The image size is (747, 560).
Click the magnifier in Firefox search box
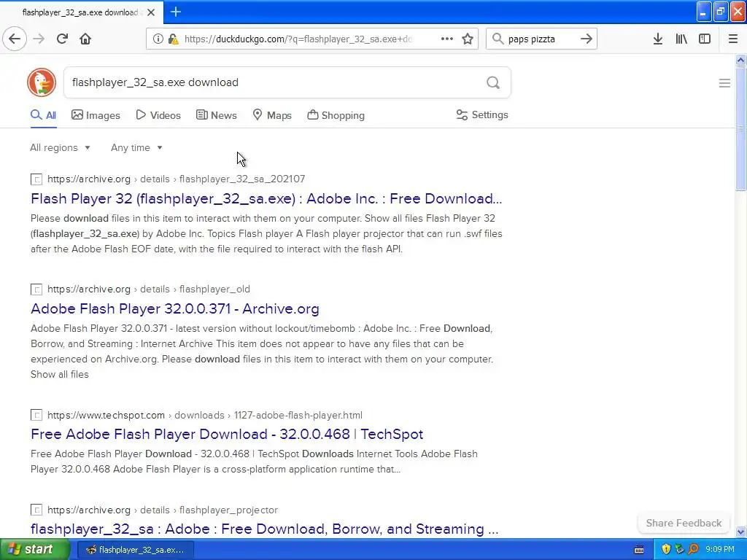tap(498, 39)
